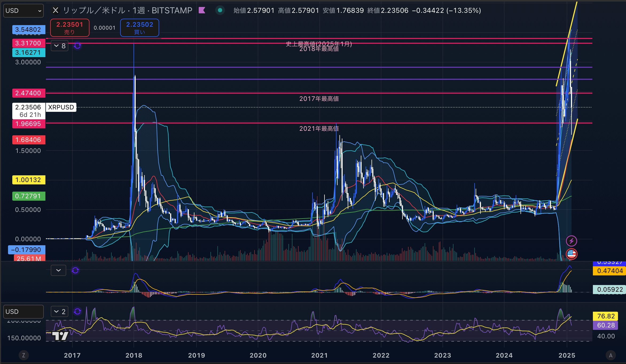This screenshot has width=626, height=364.
Task: Click the 2021 label on time axis
Action: click(319, 355)
